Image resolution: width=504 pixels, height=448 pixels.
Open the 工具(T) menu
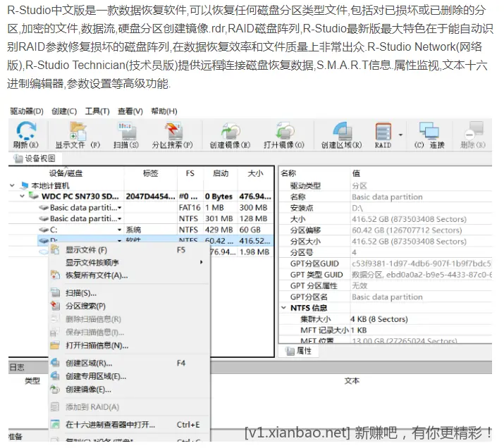(x=97, y=111)
